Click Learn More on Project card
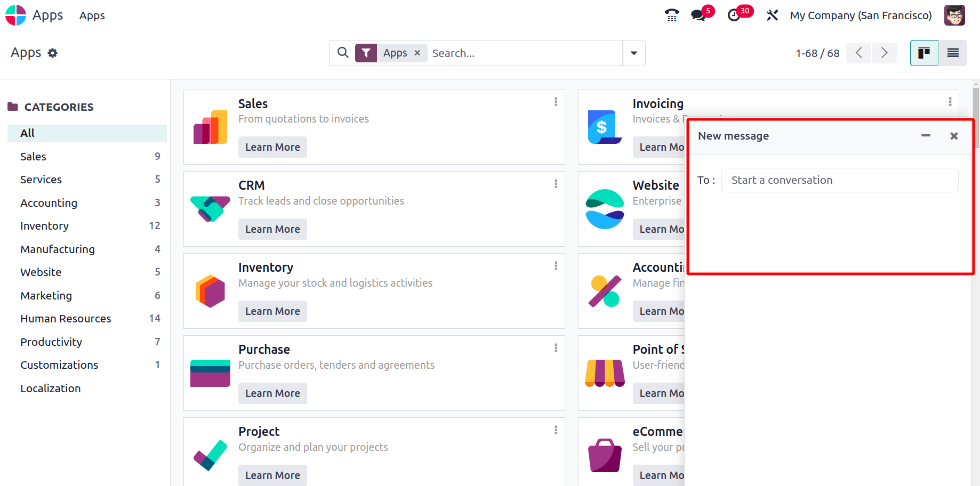This screenshot has height=486, width=980. point(272,475)
